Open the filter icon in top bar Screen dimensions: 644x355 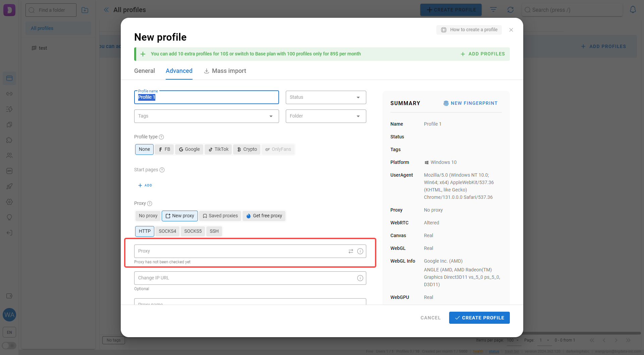(x=493, y=10)
